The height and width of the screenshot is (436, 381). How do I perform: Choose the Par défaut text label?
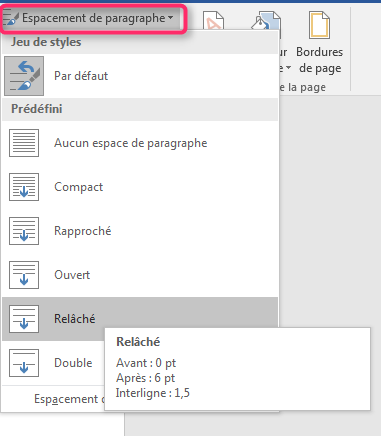pos(81,76)
